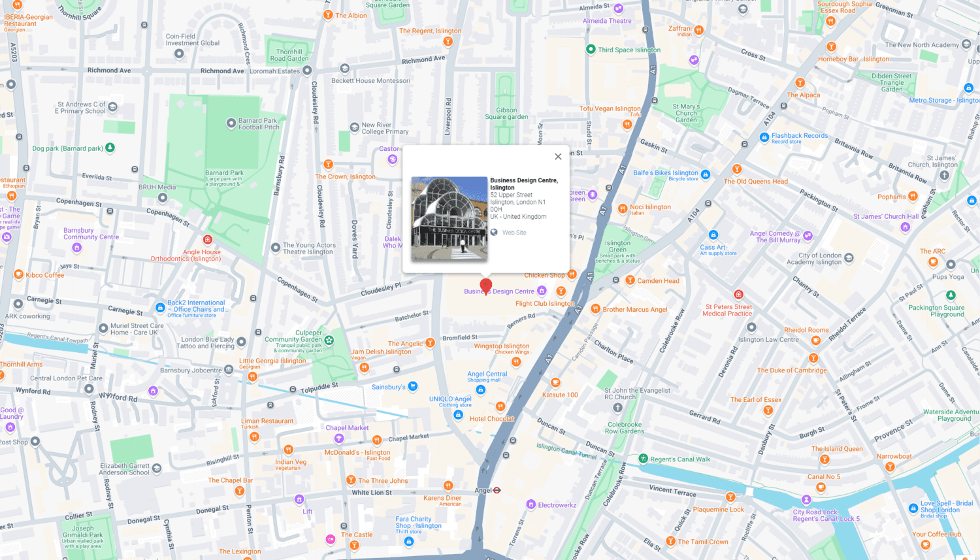Image resolution: width=980 pixels, height=560 pixels.
Task: Click UNIQLO Angel clothing store marker
Action: [x=458, y=414]
